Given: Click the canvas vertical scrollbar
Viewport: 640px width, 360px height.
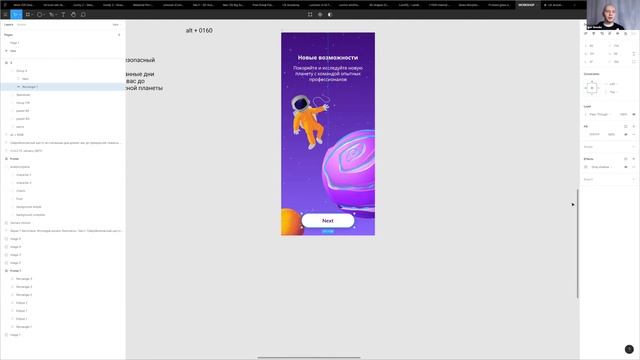Looking at the screenshot, I should click(x=578, y=244).
